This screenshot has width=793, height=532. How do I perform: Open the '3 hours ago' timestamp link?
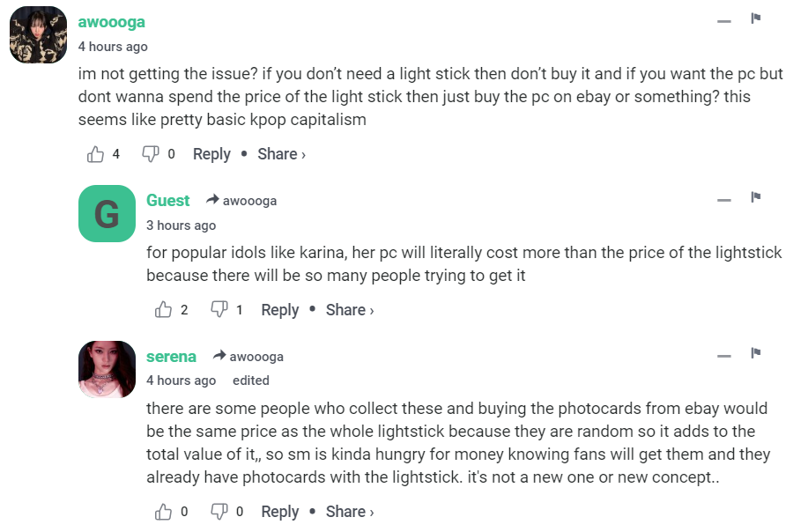181,225
